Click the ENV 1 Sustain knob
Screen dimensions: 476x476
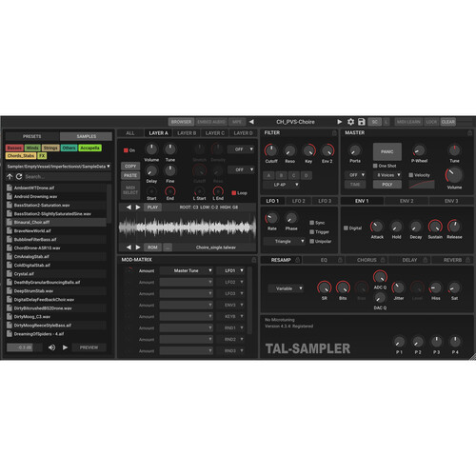click(435, 227)
